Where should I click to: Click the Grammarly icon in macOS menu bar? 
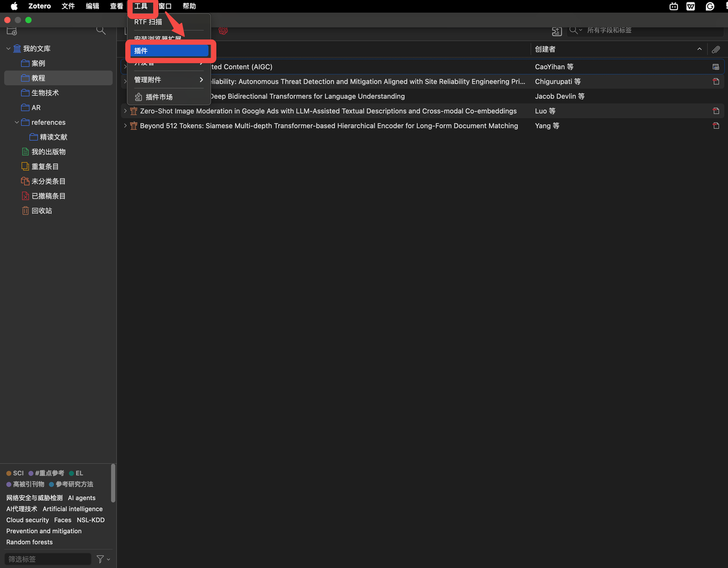710,6
